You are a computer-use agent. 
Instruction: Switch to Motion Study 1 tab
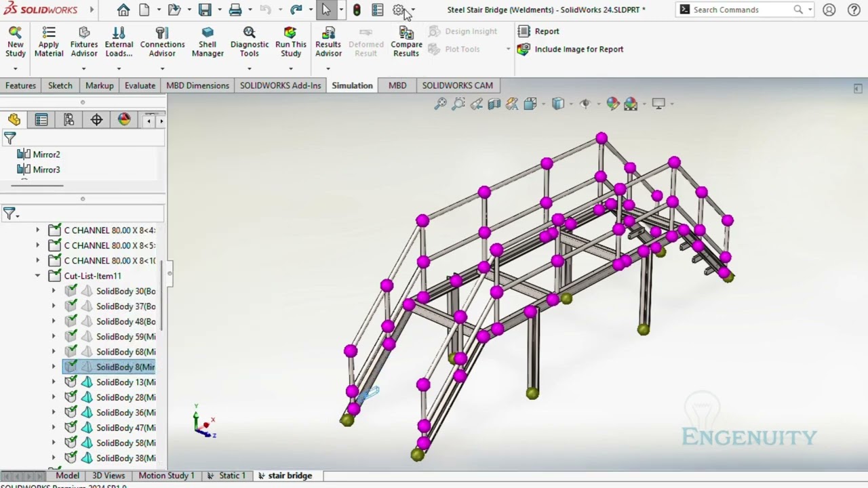(166, 476)
